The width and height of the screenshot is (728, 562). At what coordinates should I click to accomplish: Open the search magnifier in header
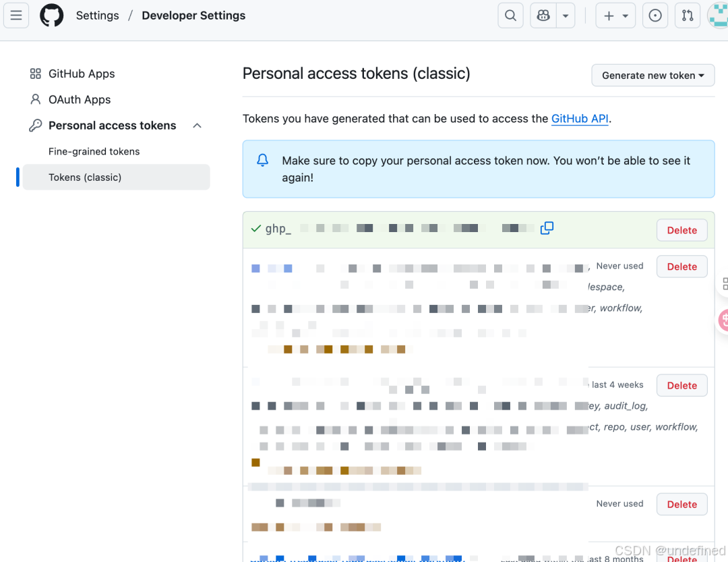tap(510, 16)
